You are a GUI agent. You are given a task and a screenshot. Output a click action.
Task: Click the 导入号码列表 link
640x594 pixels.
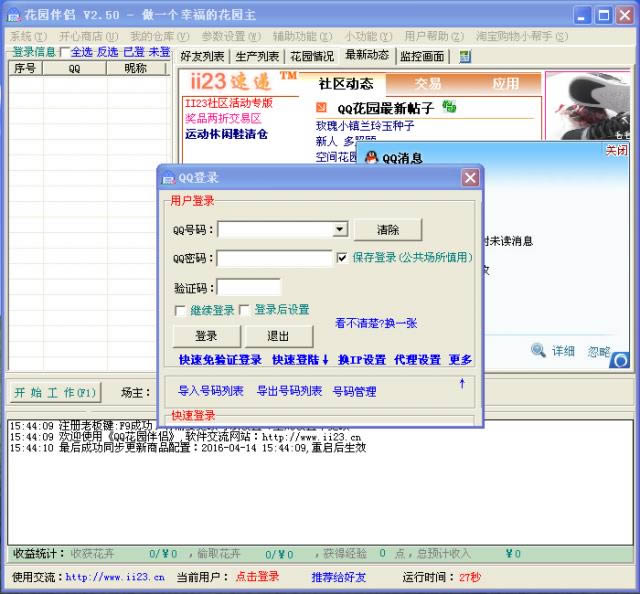click(211, 391)
